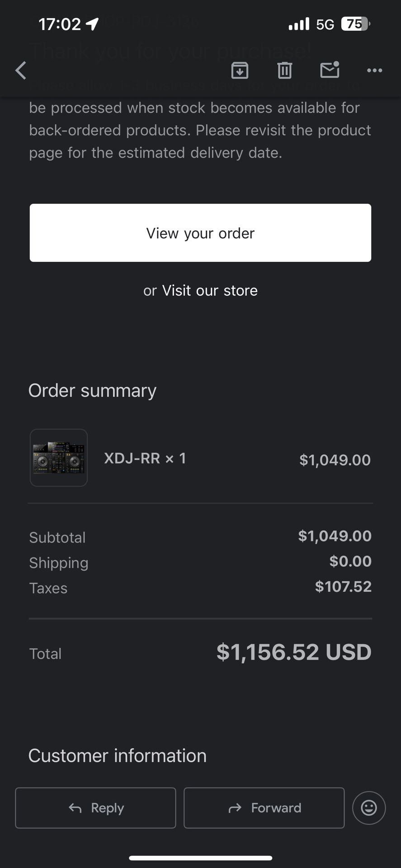Delete the email with the trash icon
Image resolution: width=401 pixels, height=868 pixels.
point(284,71)
